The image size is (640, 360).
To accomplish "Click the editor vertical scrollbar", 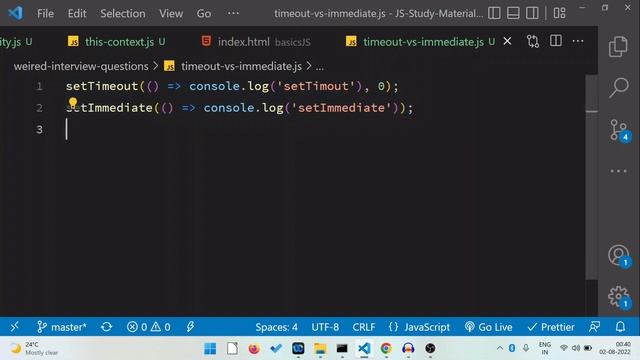I will (591, 178).
